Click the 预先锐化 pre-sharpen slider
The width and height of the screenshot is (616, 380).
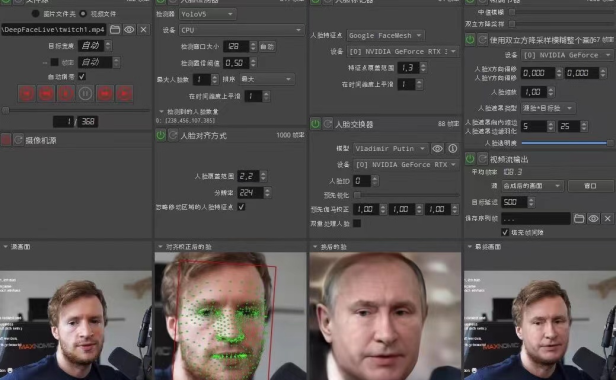pos(406,195)
